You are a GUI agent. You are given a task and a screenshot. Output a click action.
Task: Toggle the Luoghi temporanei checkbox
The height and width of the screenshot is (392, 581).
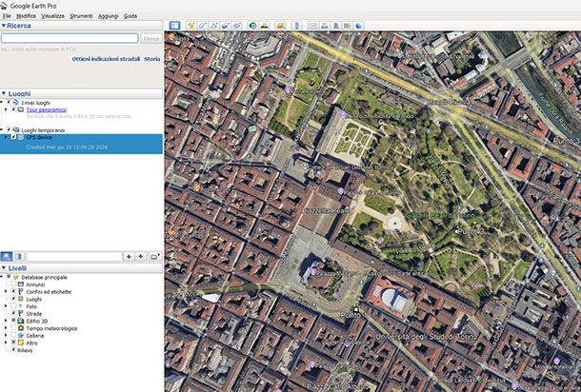click(9, 130)
